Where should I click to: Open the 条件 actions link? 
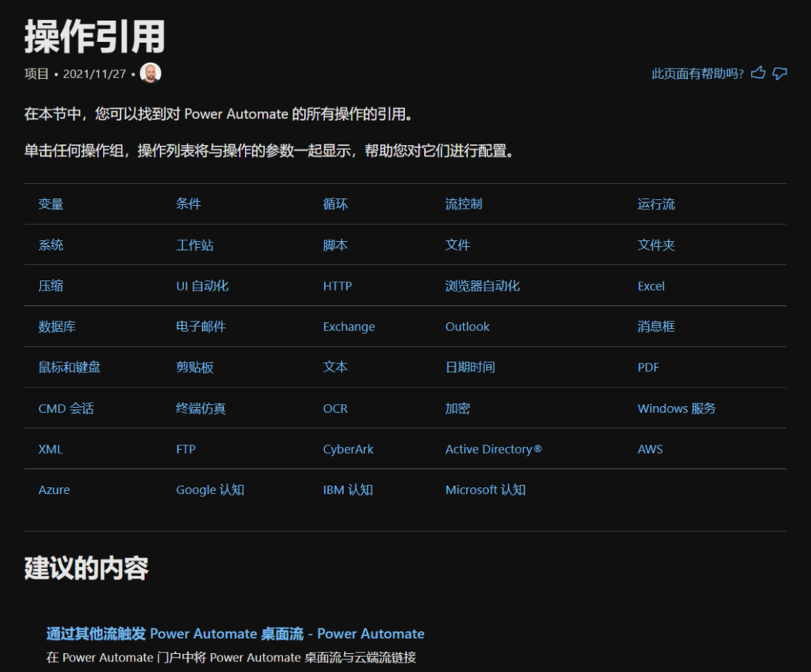coord(188,203)
